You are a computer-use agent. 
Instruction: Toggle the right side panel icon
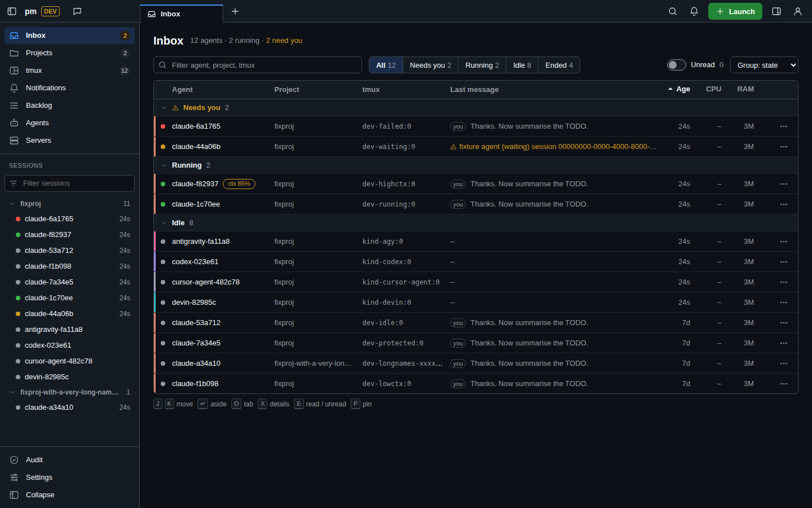tap(776, 11)
